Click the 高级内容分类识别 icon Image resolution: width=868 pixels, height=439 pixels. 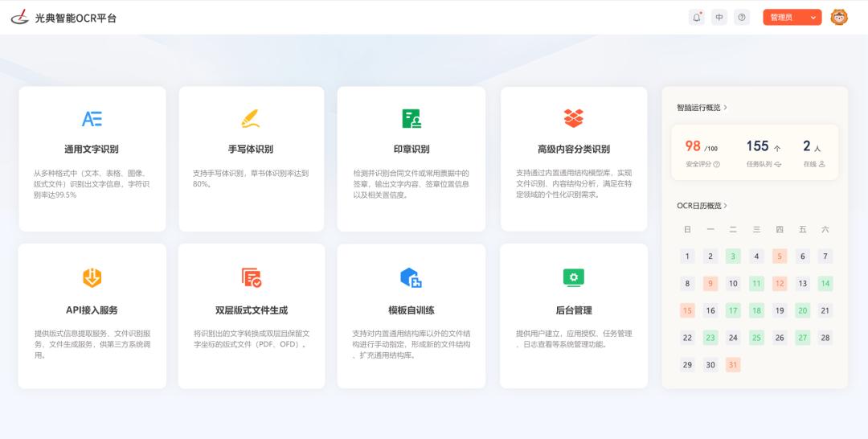click(x=573, y=119)
